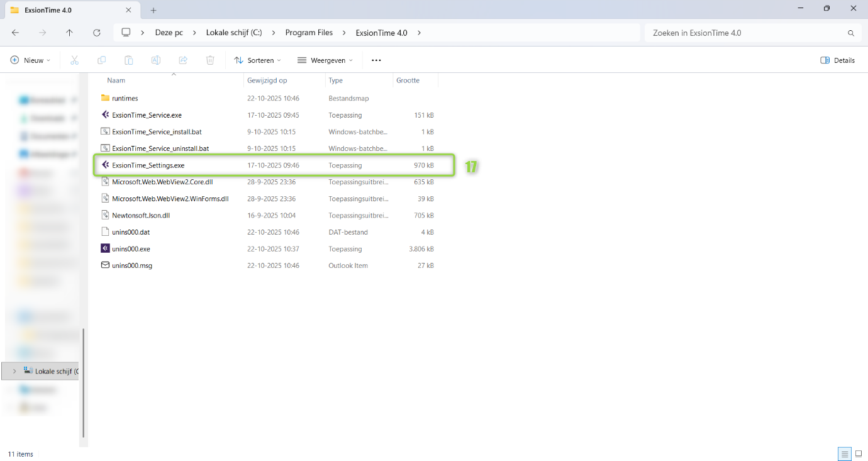Click the 11 items status text

pos(21,454)
